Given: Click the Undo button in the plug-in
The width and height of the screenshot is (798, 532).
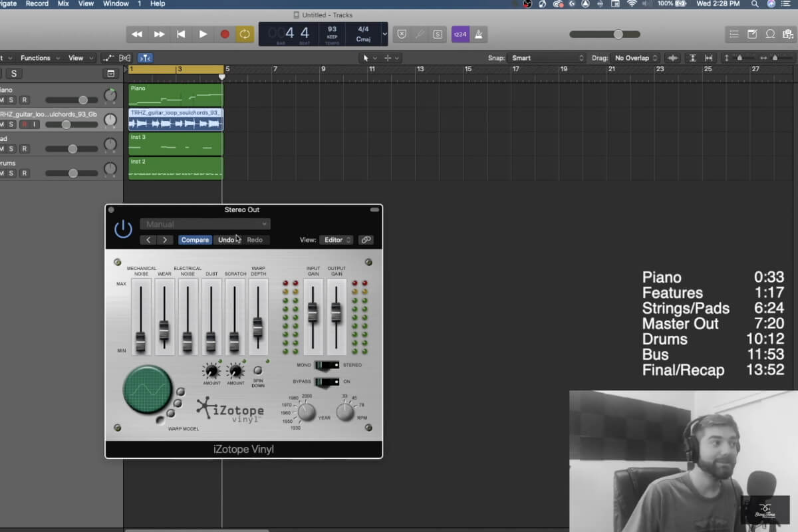Looking at the screenshot, I should (x=226, y=240).
